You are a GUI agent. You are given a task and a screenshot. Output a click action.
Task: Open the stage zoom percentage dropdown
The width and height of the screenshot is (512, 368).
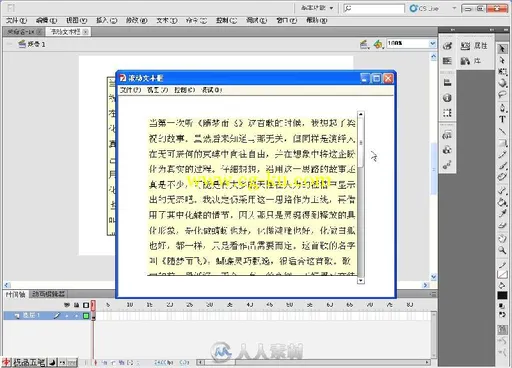(432, 43)
